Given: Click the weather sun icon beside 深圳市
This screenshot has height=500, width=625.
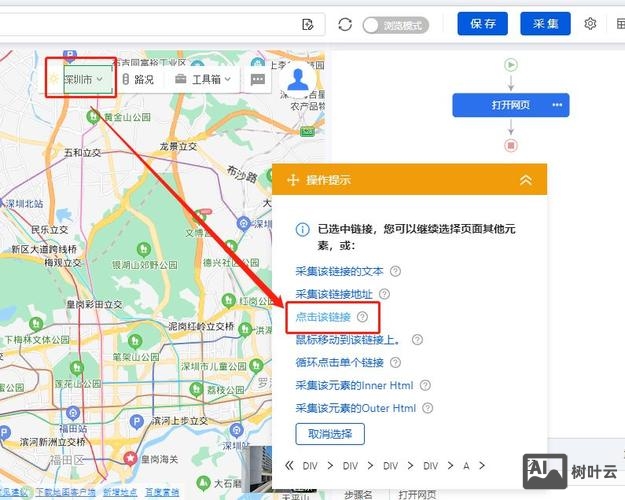Looking at the screenshot, I should click(54, 78).
